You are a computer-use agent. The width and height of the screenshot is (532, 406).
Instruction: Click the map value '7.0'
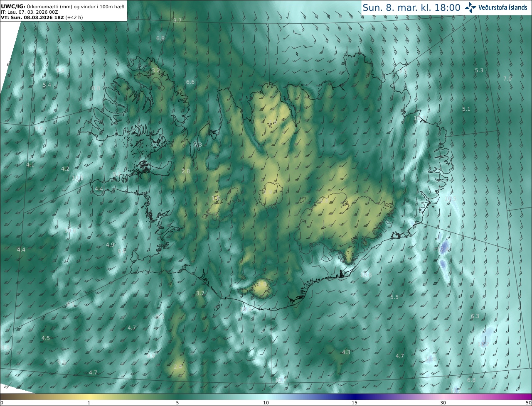click(x=507, y=79)
